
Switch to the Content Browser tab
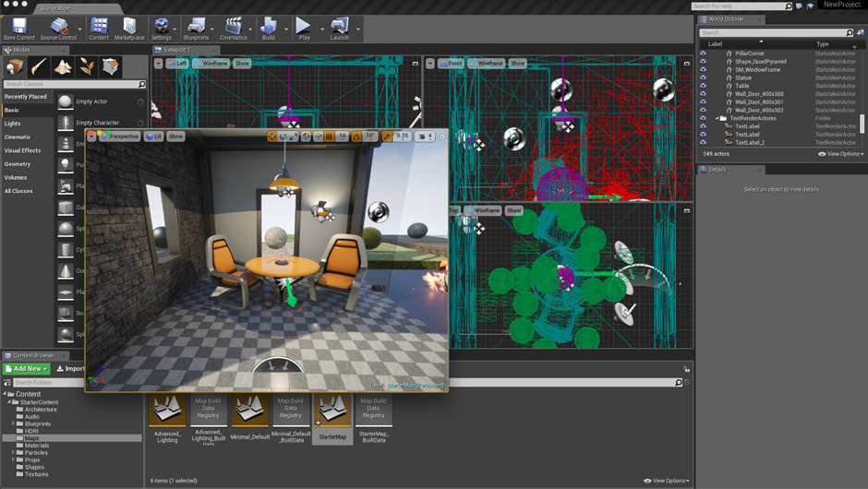[32, 355]
